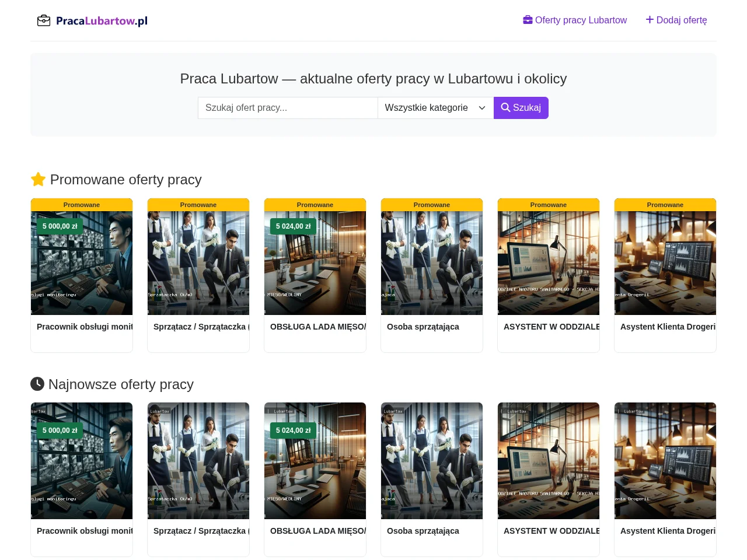Select the 5 024,00 zł badge in Najnowsze oferty

coord(293,430)
